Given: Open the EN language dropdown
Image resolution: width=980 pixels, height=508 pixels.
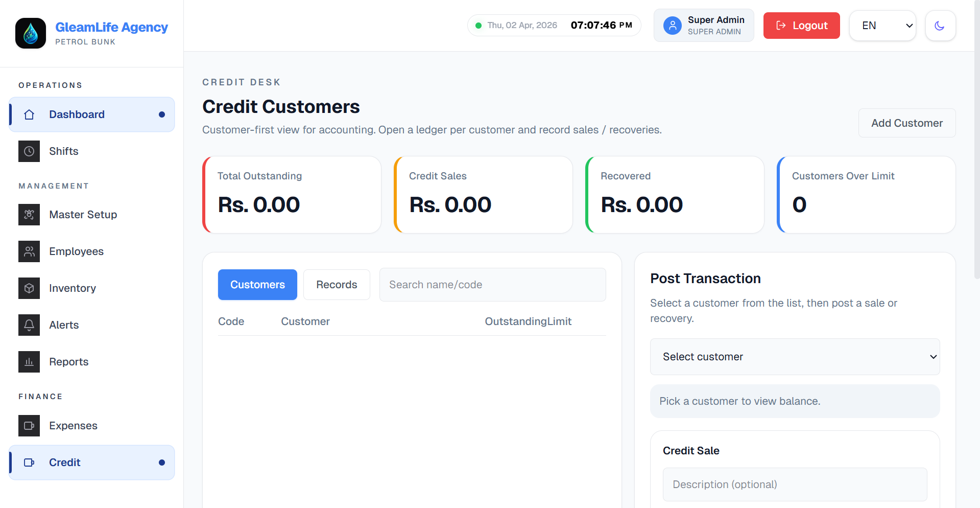Looking at the screenshot, I should pyautogui.click(x=882, y=26).
